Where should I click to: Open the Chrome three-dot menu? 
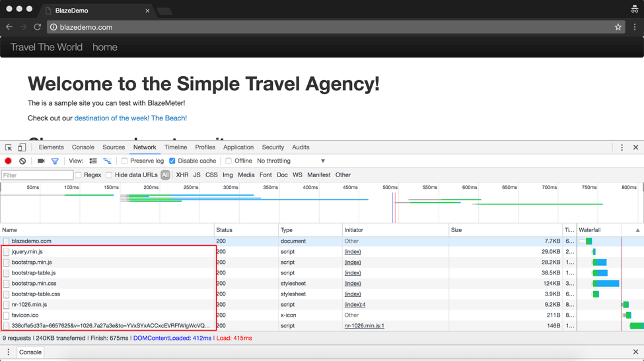pos(635,27)
